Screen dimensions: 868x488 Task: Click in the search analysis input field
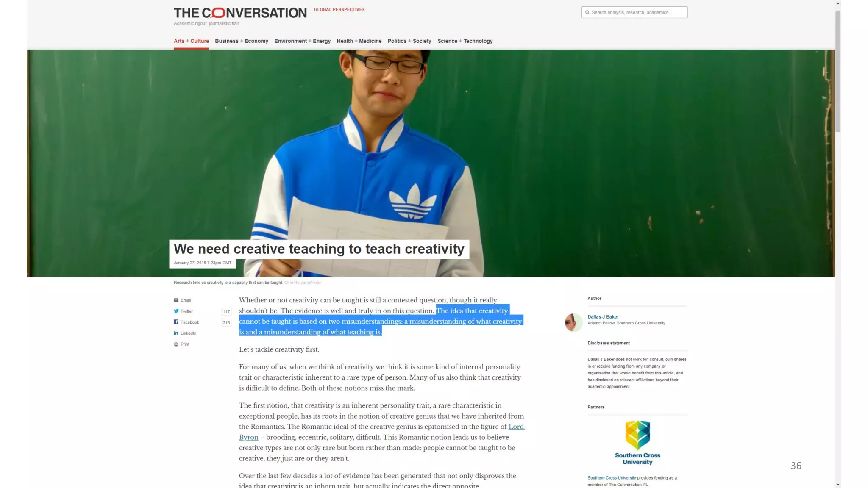[634, 12]
